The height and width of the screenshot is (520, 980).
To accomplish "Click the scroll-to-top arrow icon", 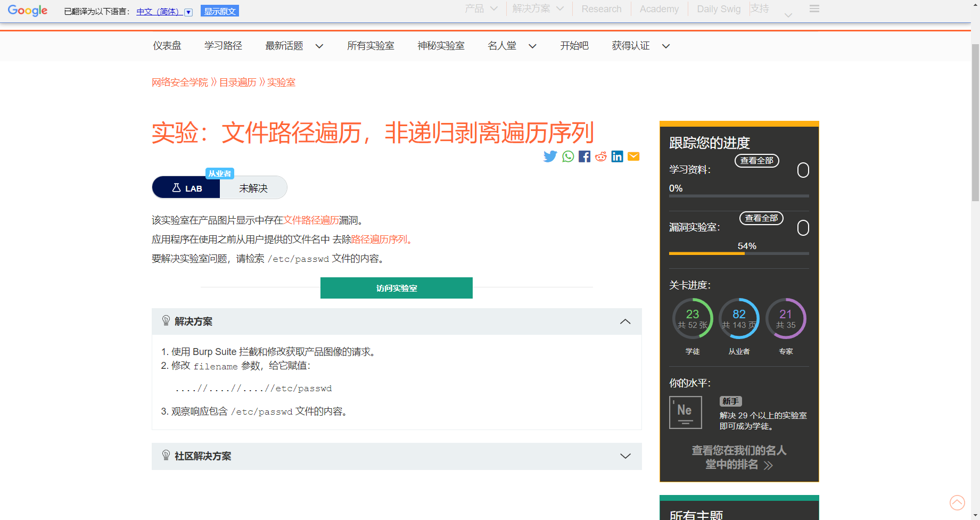I will point(957,502).
